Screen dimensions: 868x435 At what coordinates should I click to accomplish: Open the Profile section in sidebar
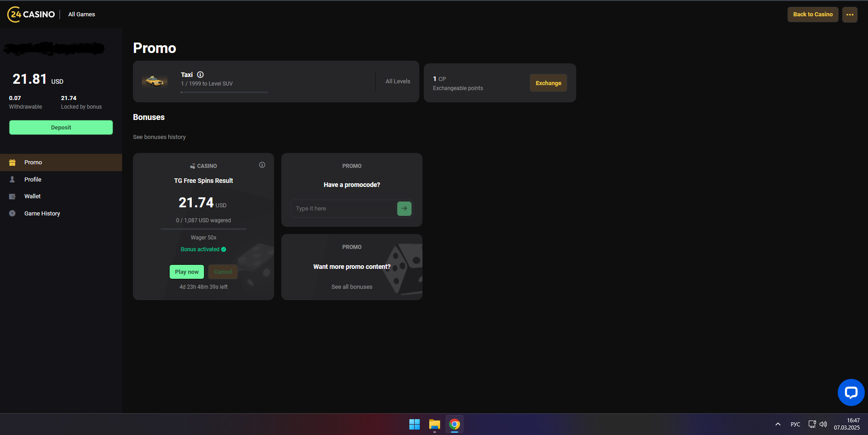33,180
